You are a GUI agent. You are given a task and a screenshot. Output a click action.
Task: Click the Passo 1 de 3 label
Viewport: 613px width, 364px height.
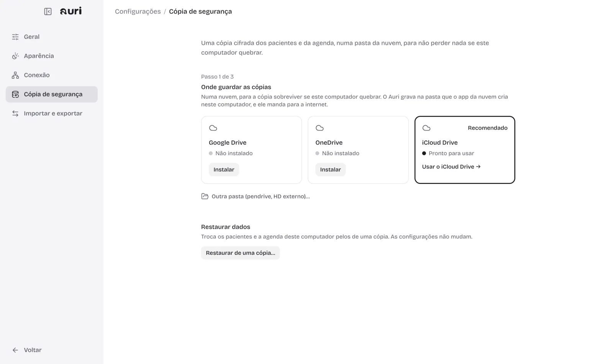(x=217, y=77)
